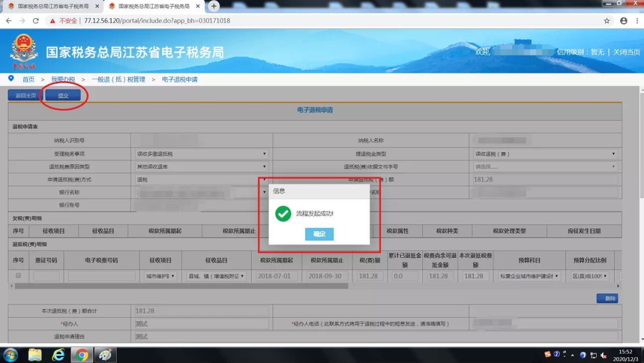
Task: Click the 删除 button below the table
Action: (x=607, y=299)
